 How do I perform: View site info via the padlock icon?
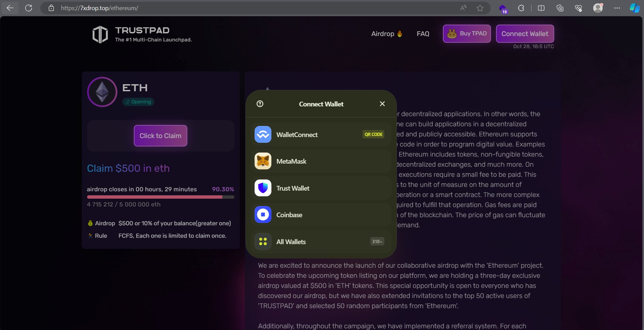(x=51, y=8)
